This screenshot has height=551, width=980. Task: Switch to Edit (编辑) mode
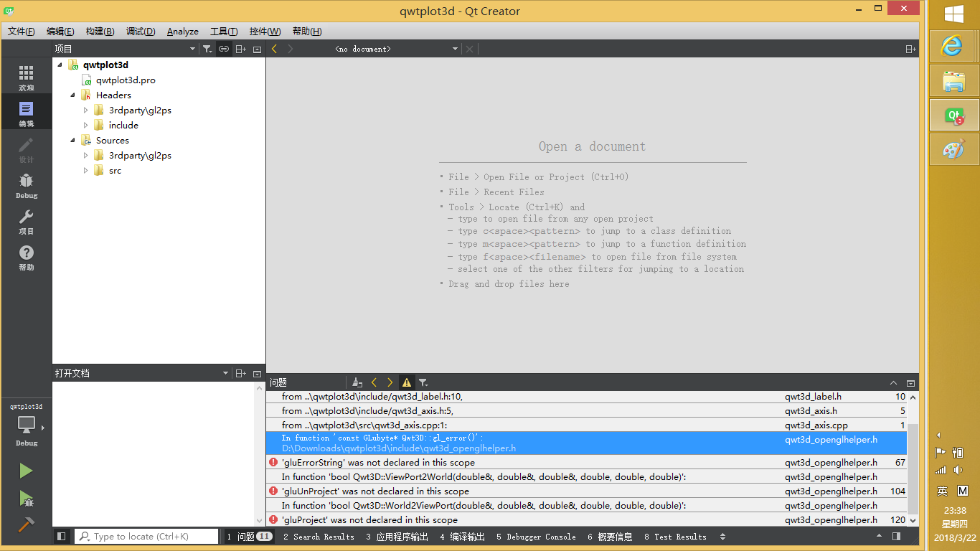(26, 113)
